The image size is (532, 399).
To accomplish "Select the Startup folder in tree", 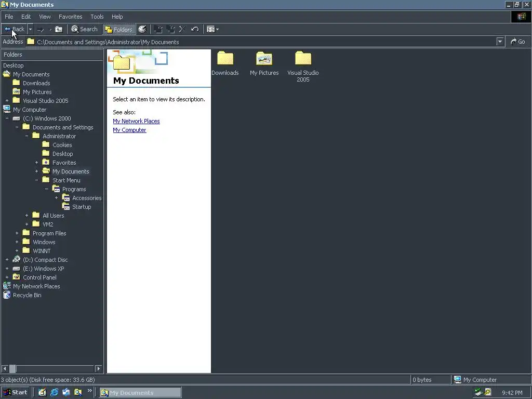I will point(82,207).
